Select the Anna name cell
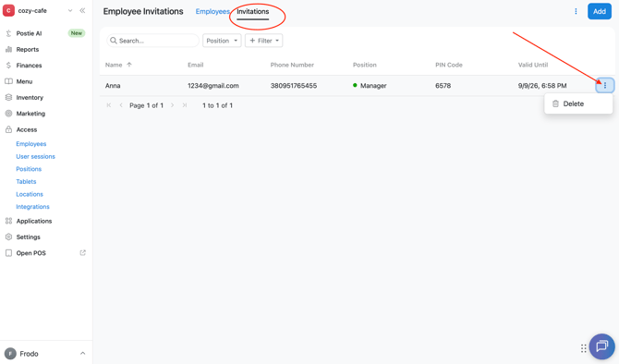 tap(113, 86)
